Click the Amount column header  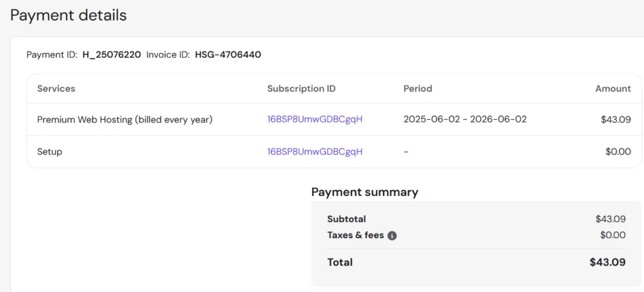(x=613, y=89)
